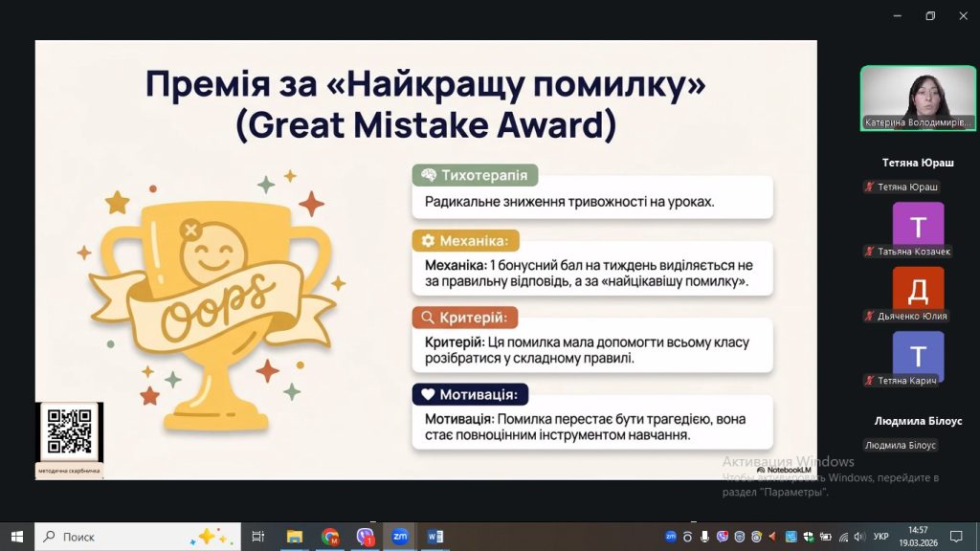
Task: Open Microsoft Word from the taskbar
Action: [435, 537]
